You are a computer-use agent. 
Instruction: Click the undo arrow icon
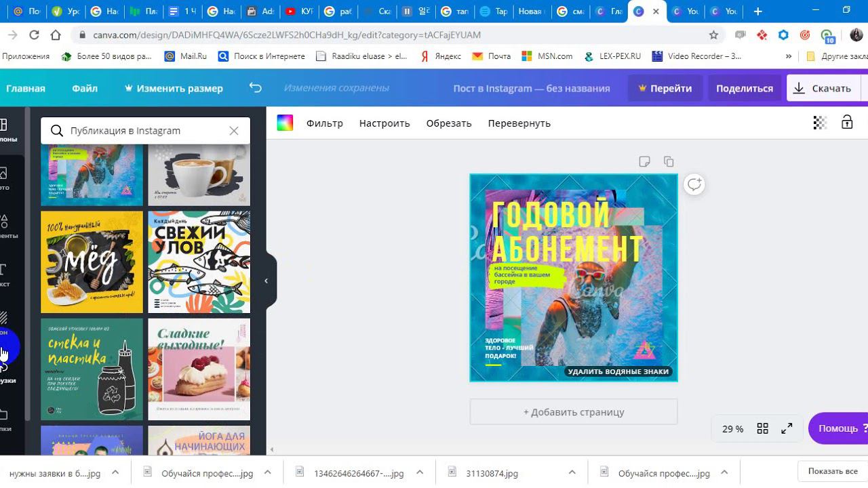coord(255,88)
